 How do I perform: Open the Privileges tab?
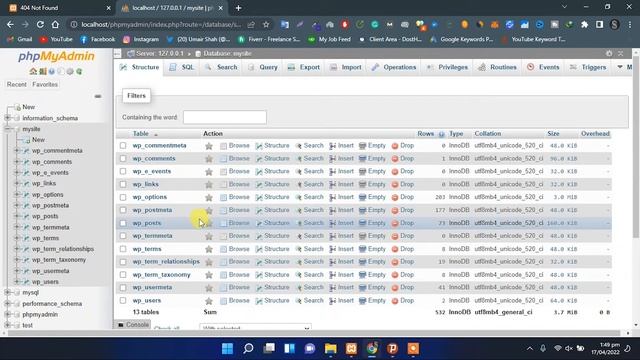tap(447, 67)
